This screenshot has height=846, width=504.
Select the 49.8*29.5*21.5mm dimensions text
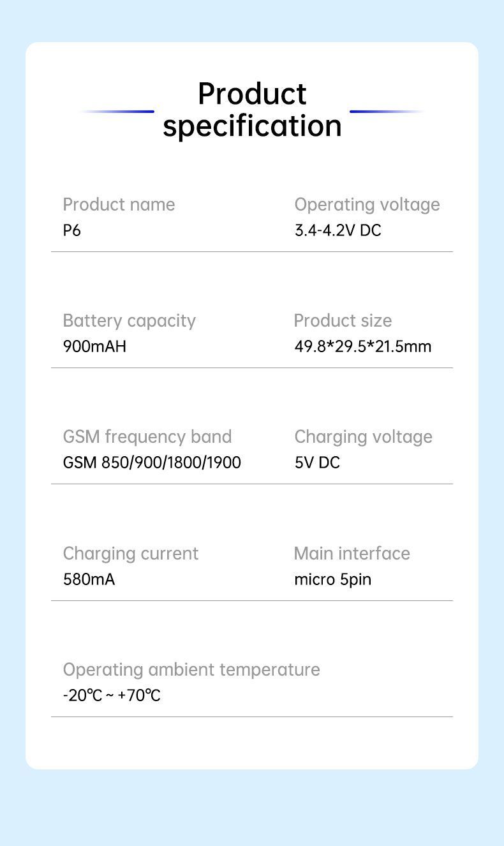point(362,346)
